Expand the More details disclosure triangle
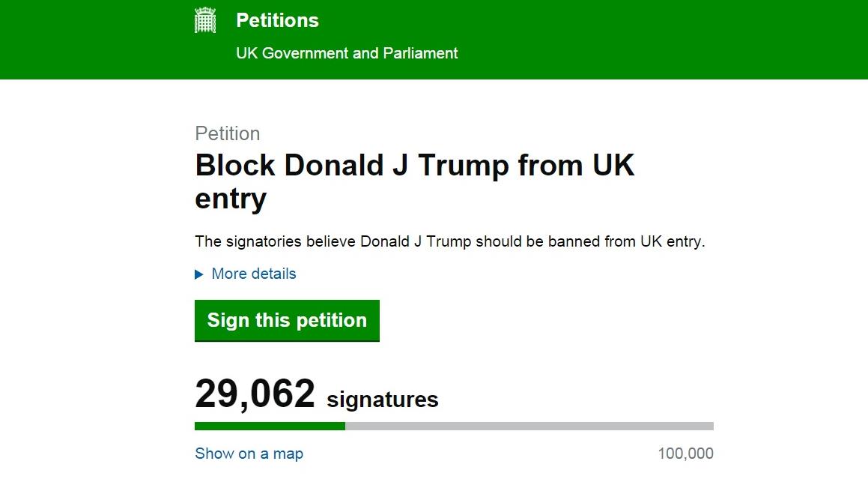 (199, 274)
